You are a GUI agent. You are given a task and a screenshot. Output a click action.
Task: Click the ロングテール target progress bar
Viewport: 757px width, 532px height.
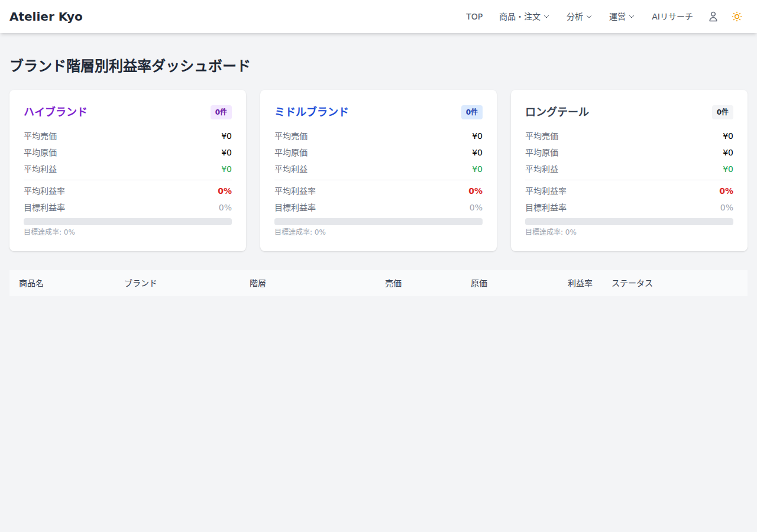click(629, 222)
